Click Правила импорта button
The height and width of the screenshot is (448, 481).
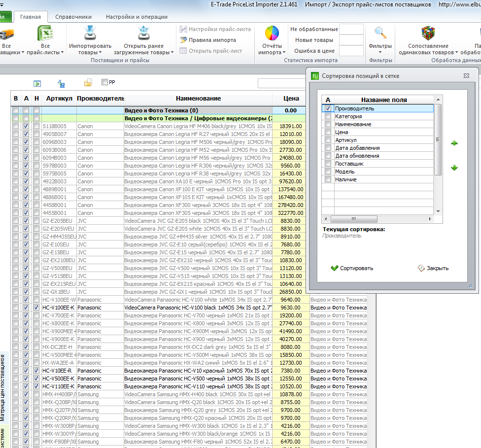tap(208, 40)
